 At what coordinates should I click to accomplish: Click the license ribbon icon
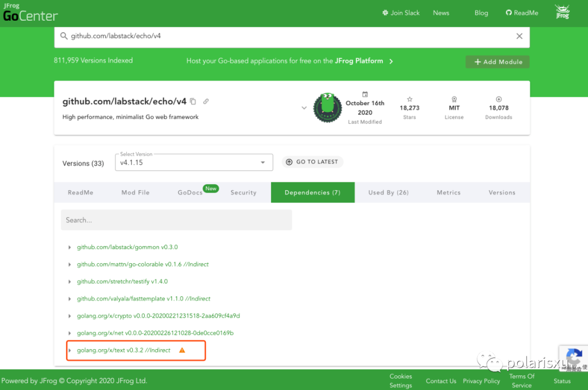[x=454, y=99]
